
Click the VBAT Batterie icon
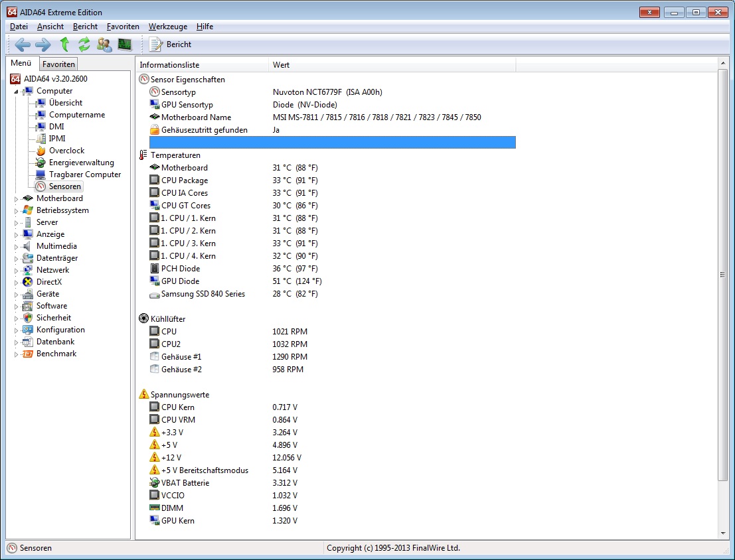(x=154, y=482)
